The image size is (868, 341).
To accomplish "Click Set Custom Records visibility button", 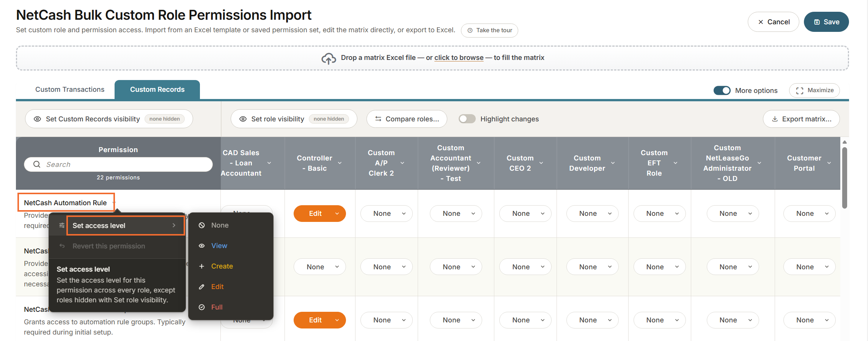I will pos(109,119).
